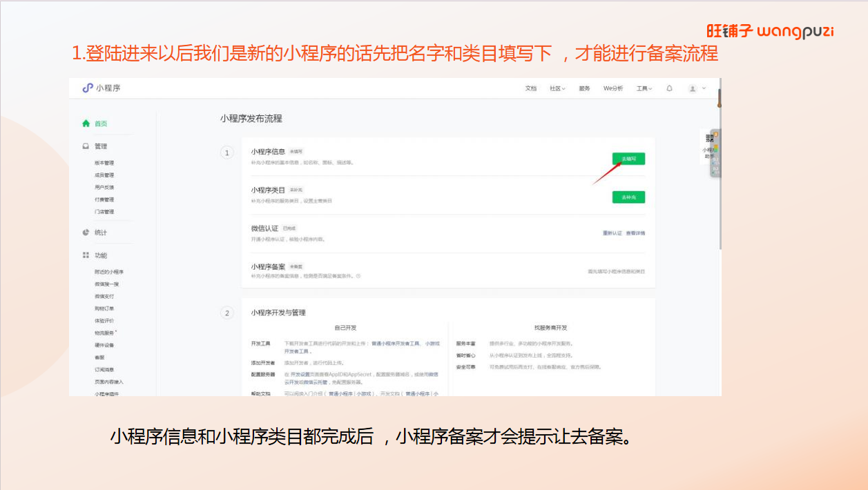This screenshot has width=868, height=490.
Task: Open 版本管理 in the sidebar
Action: point(104,163)
